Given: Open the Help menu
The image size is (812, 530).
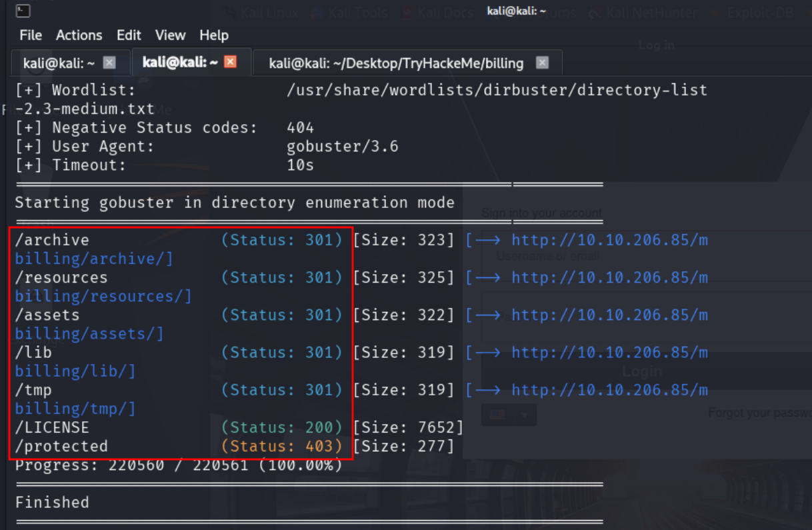Looking at the screenshot, I should point(213,35).
